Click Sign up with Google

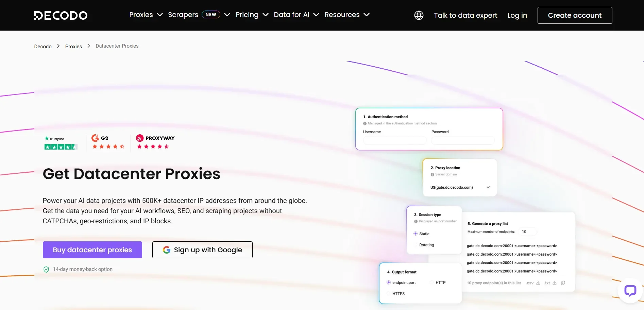coord(202,250)
